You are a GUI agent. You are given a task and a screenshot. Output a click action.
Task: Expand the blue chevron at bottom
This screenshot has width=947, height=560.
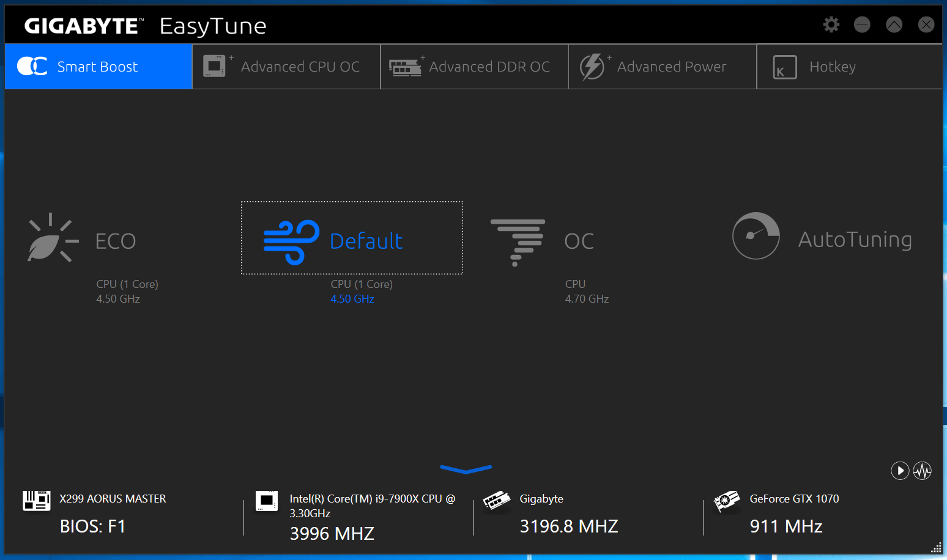(x=466, y=470)
